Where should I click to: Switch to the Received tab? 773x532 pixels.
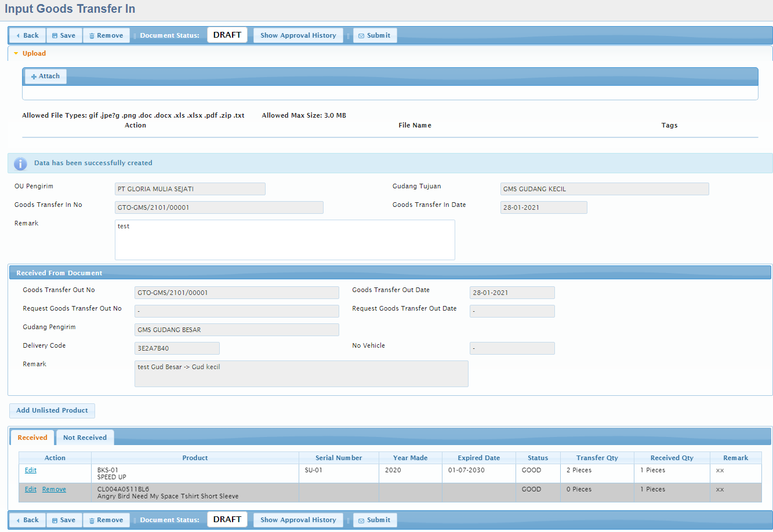click(32, 438)
